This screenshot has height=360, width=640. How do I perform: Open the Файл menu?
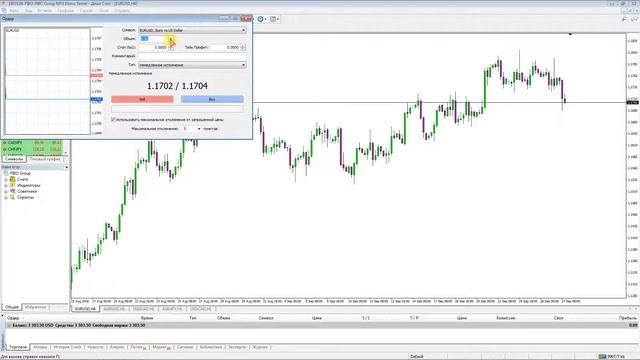click(x=14, y=11)
